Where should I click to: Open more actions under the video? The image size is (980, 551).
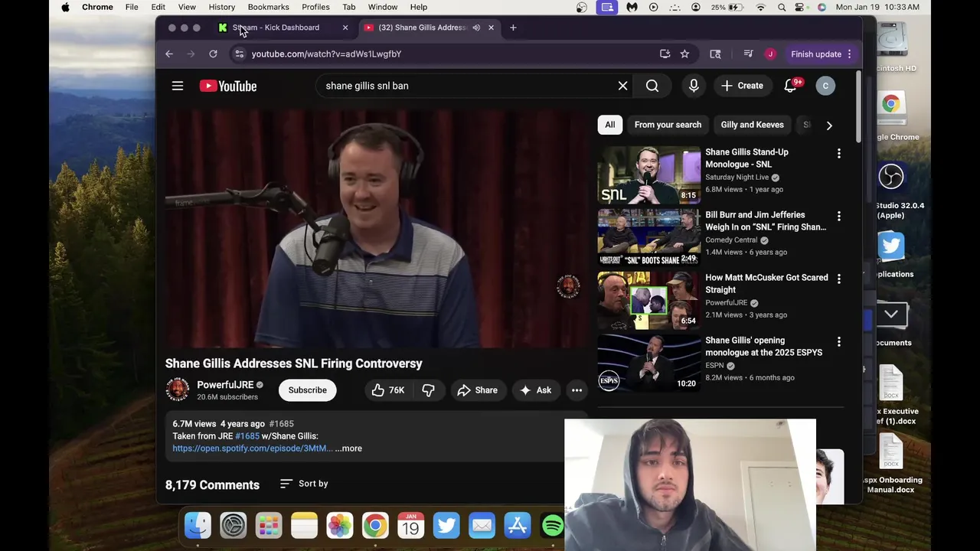coord(577,390)
